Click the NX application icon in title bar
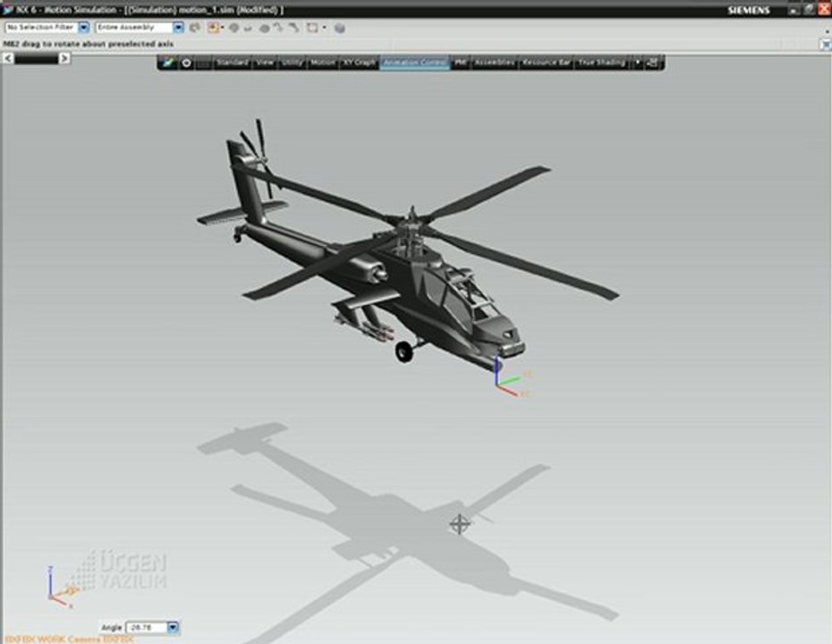The height and width of the screenshot is (644, 832). pyautogui.click(x=7, y=10)
